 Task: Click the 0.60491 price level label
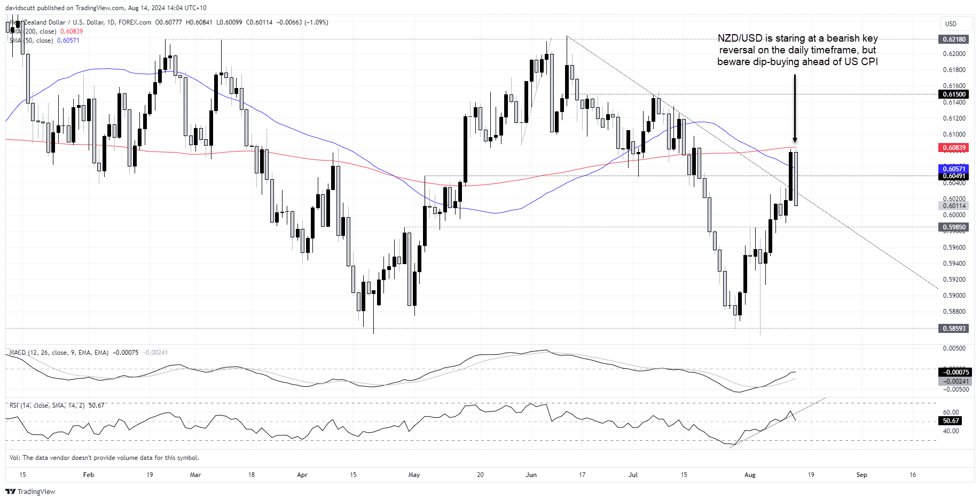[954, 176]
